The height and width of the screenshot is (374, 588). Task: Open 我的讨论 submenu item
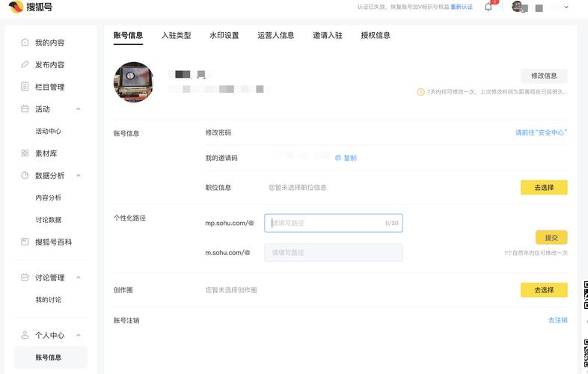(x=49, y=299)
